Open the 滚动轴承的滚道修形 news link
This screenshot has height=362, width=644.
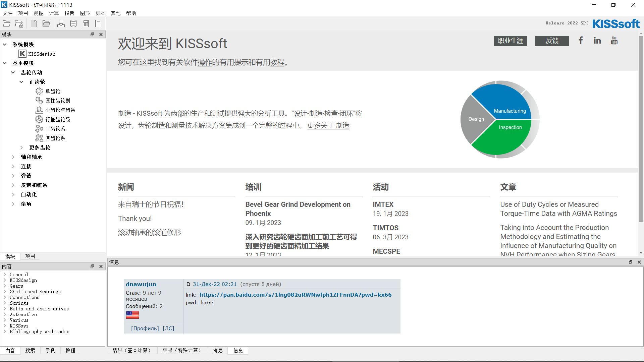[150, 233]
